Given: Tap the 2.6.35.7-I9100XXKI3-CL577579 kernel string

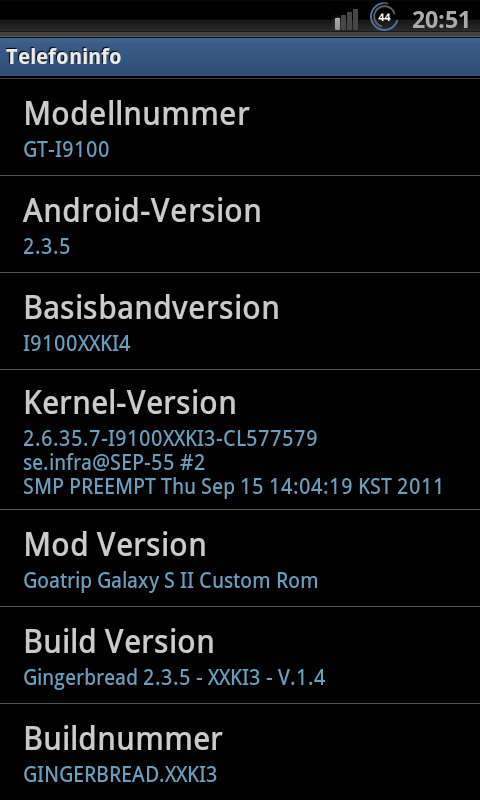Looking at the screenshot, I should click(170, 438).
